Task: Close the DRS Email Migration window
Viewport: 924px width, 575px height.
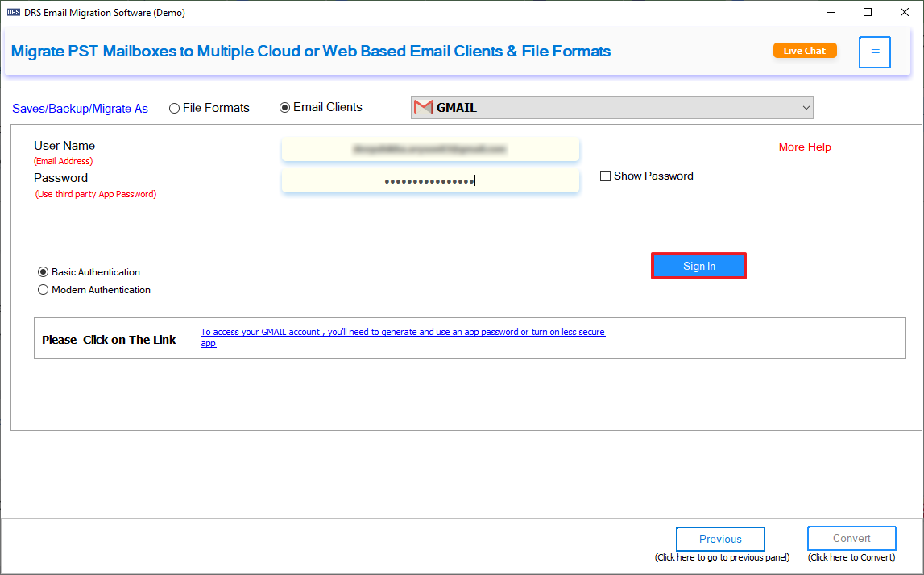Action: [905, 13]
